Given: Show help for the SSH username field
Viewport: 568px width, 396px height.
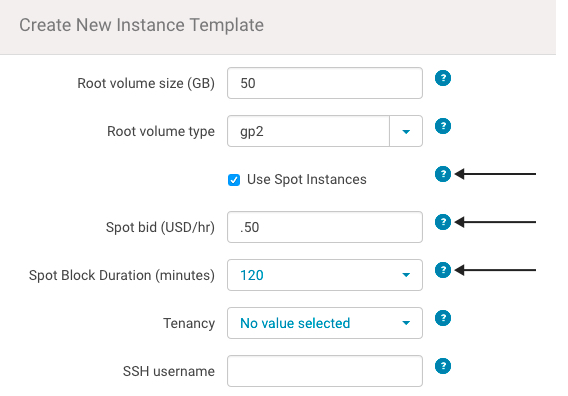Looking at the screenshot, I should 443,366.
